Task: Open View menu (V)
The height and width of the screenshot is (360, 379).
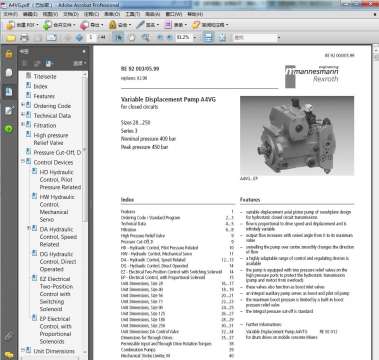Action: 50,14
